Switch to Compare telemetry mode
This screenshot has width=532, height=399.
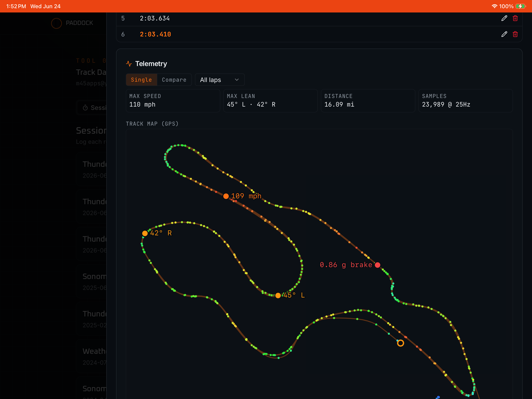click(x=174, y=80)
